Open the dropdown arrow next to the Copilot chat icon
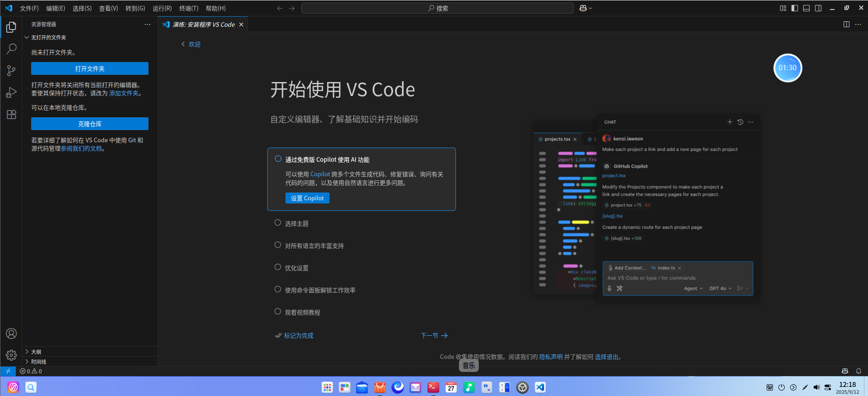Image resolution: width=868 pixels, height=396 pixels. pos(591,8)
